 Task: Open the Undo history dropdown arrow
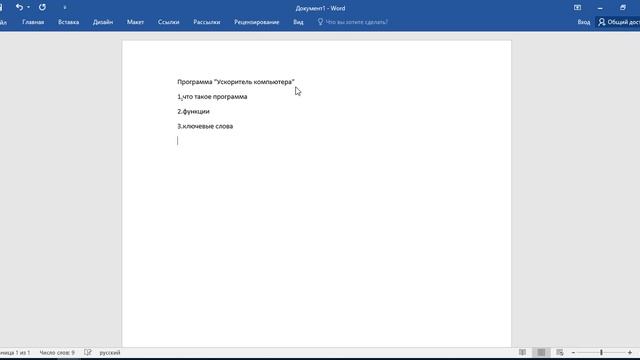[28, 7]
